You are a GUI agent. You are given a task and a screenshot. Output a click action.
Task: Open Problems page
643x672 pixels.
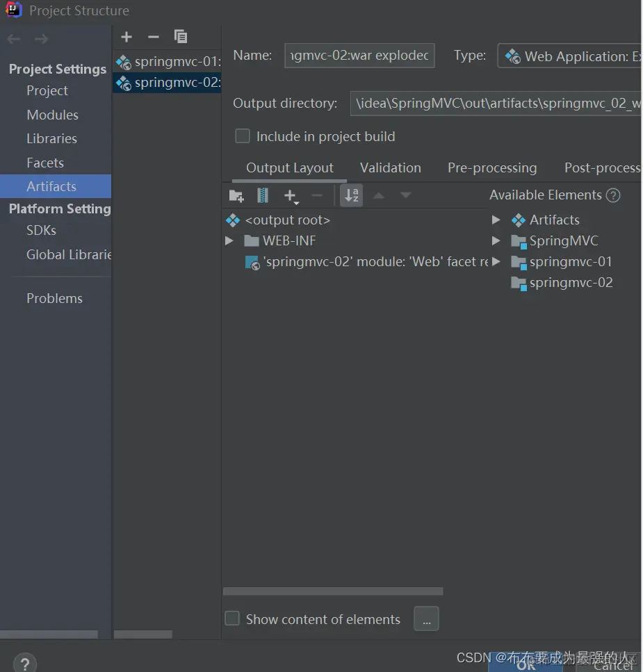click(x=54, y=298)
